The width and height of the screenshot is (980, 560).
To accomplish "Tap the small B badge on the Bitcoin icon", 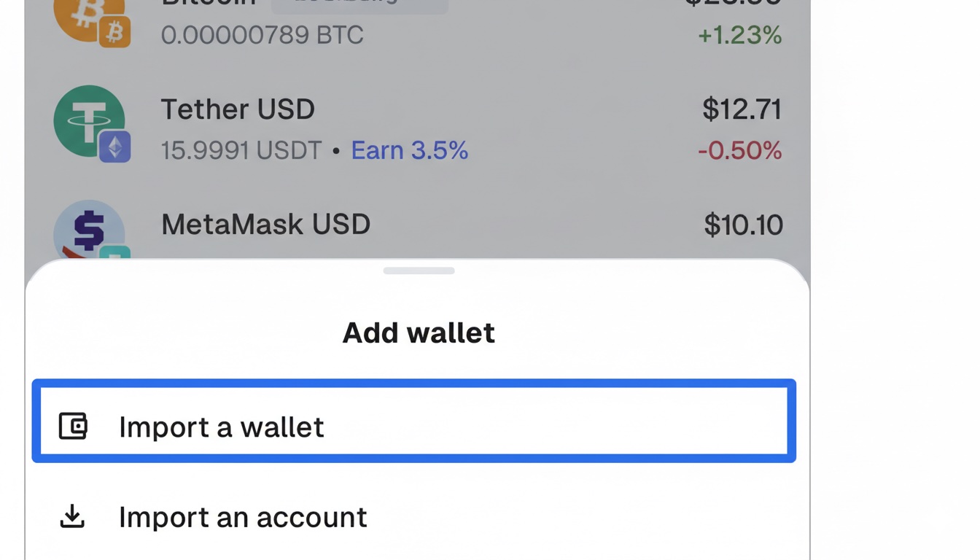I will click(x=114, y=32).
